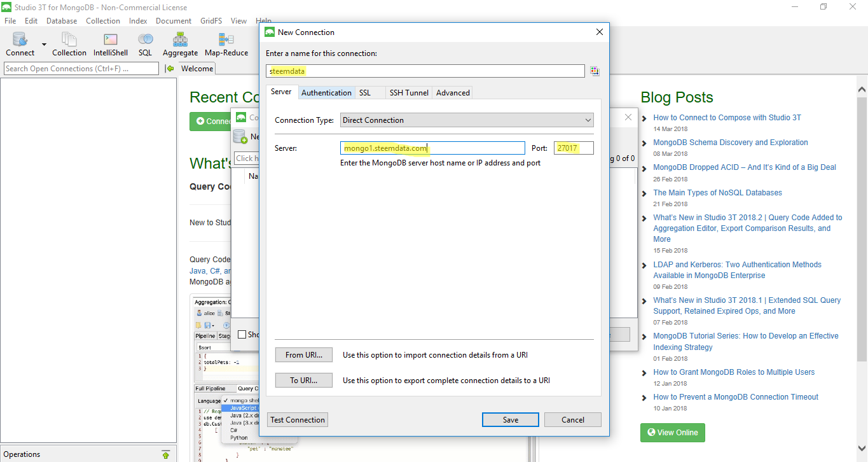Tick the checkbox in Connection Manager bottom
Screen dimensions: 868x462
(x=242, y=335)
